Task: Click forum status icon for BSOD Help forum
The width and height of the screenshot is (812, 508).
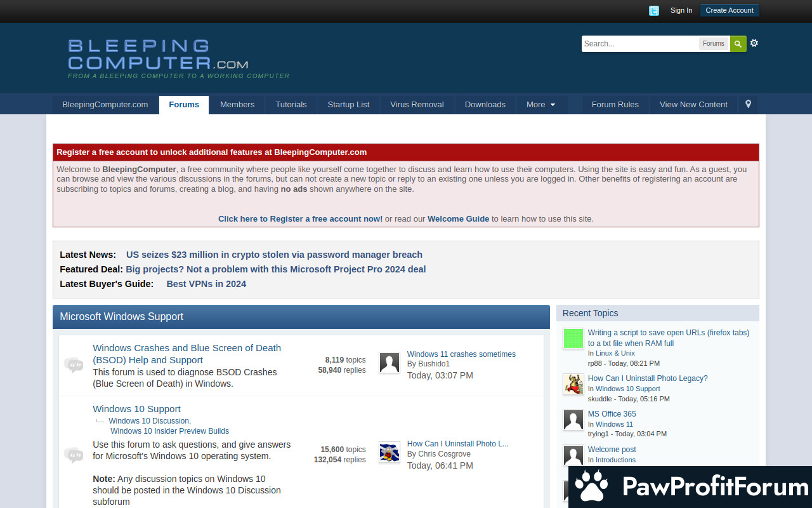Action: tap(74, 365)
